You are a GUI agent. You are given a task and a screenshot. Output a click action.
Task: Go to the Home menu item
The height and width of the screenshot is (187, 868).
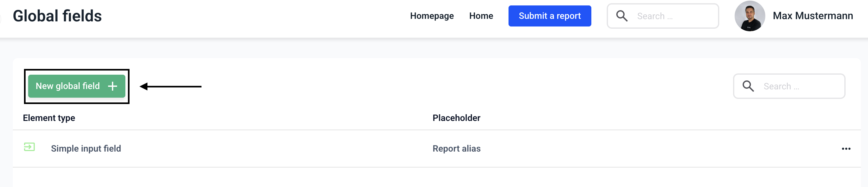pyautogui.click(x=481, y=16)
